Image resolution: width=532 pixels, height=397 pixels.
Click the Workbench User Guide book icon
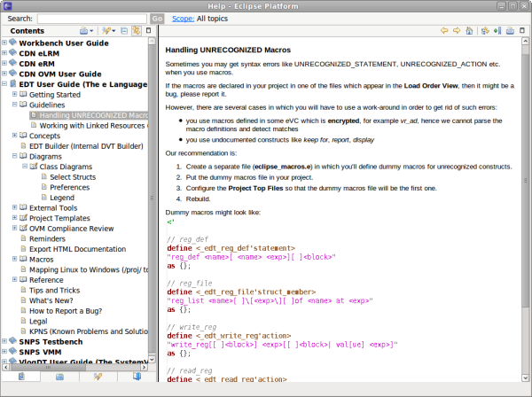coord(13,43)
